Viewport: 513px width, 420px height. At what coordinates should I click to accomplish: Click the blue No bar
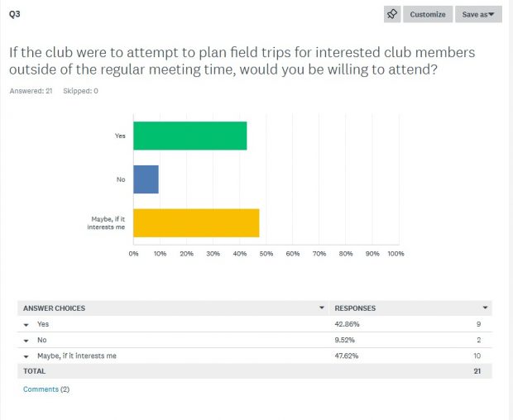[146, 179]
